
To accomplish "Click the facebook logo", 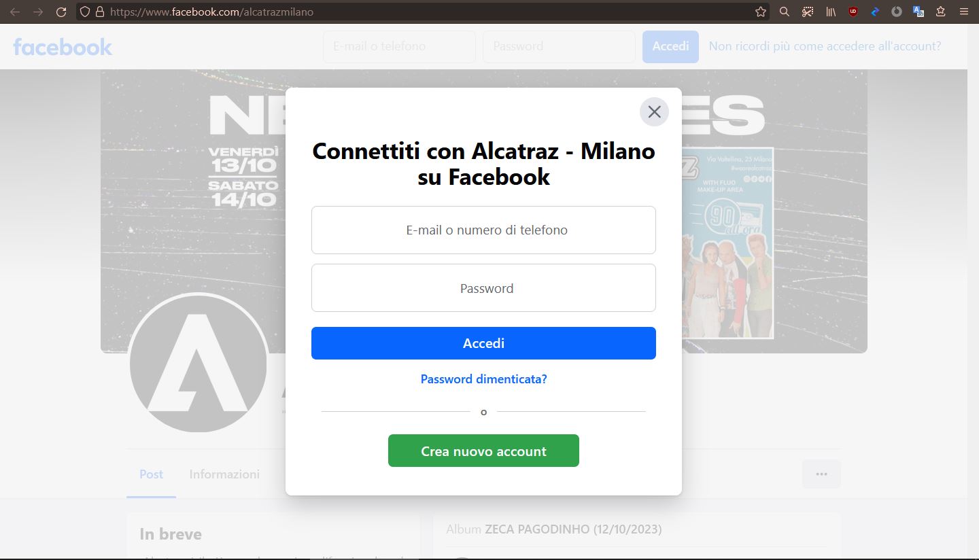I will (x=63, y=47).
